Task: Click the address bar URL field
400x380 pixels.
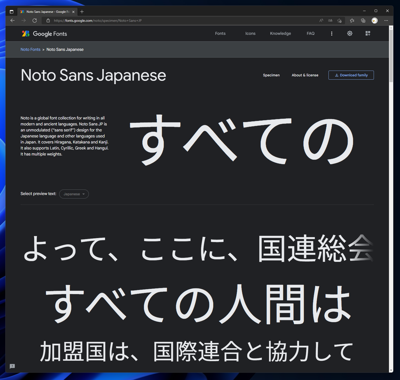Action: (x=180, y=21)
